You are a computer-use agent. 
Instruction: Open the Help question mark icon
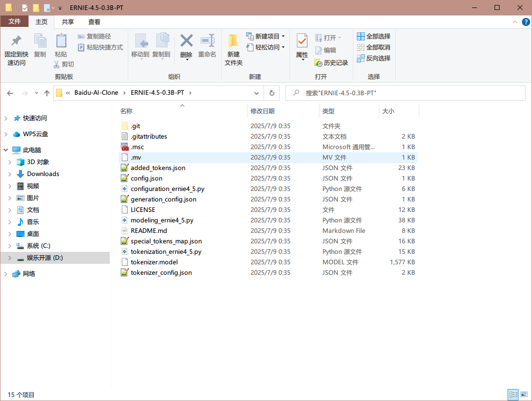coord(526,22)
